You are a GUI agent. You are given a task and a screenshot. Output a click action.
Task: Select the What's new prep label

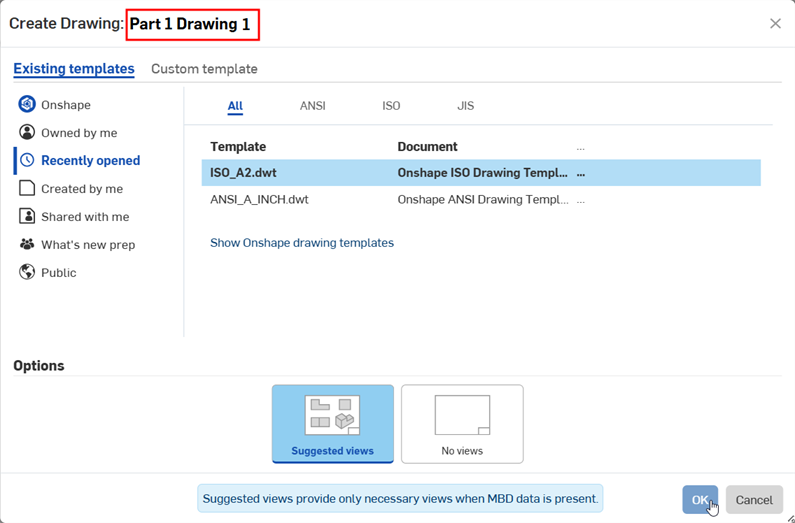coord(88,245)
